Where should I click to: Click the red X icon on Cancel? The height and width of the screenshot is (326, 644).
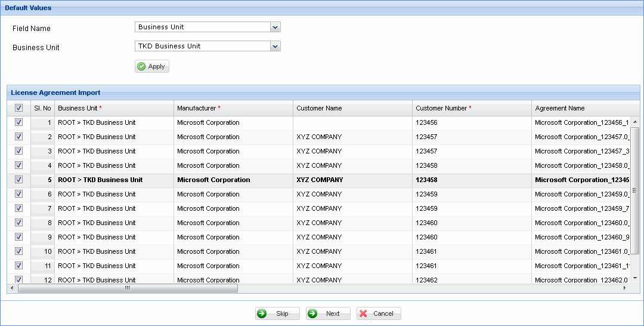pyautogui.click(x=363, y=313)
